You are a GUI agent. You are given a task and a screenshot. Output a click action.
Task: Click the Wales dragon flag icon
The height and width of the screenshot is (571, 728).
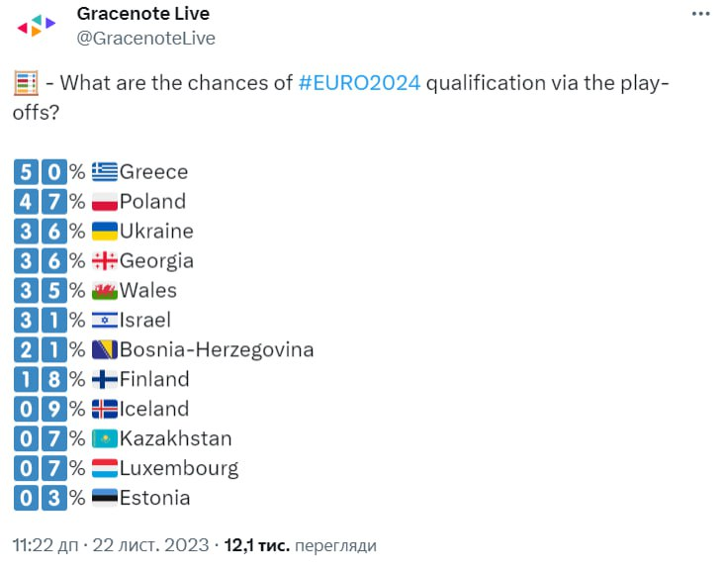coord(104,291)
